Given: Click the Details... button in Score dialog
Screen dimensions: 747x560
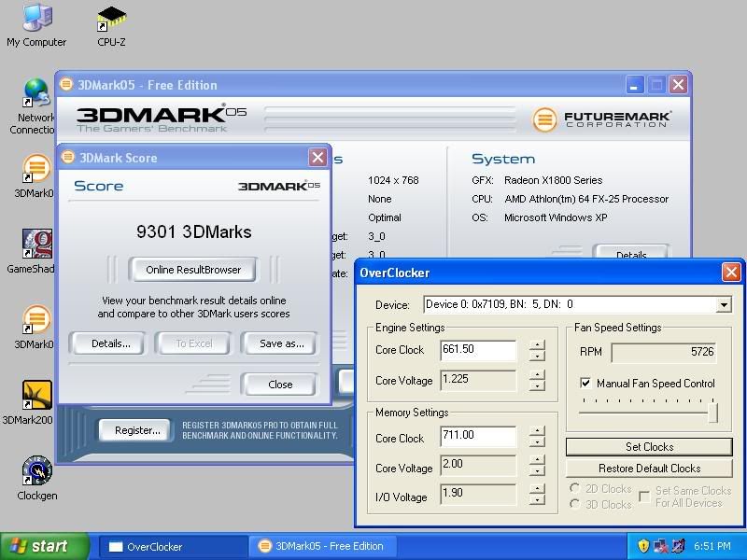Looking at the screenshot, I should [108, 343].
